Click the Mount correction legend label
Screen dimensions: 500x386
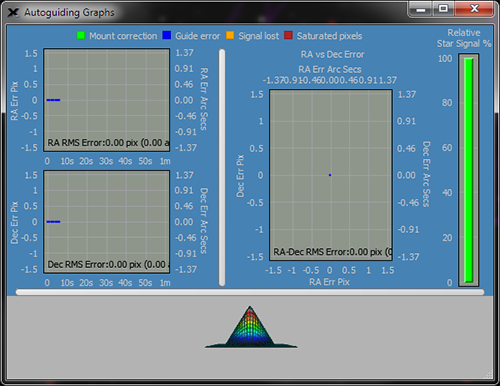[x=123, y=36]
